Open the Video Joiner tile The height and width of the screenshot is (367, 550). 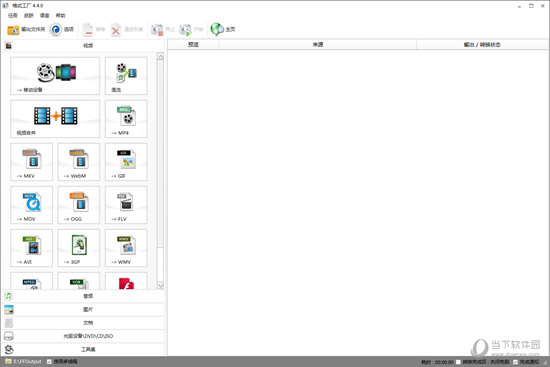[x=55, y=119]
